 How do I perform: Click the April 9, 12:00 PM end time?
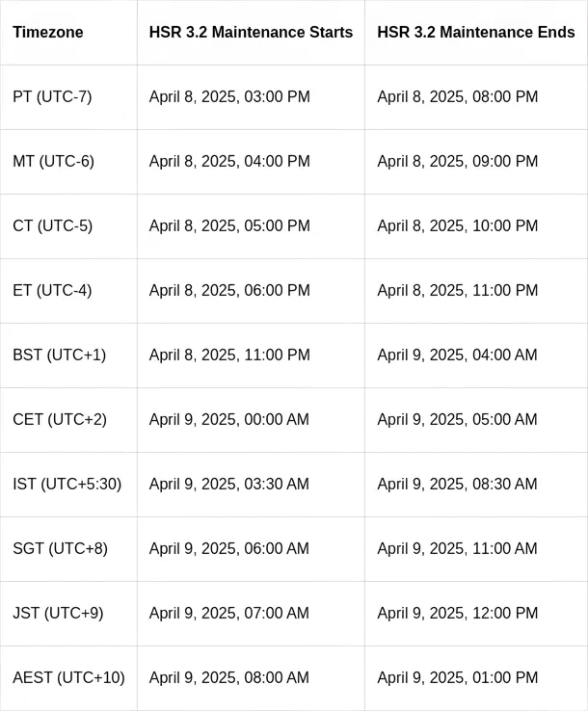457,614
